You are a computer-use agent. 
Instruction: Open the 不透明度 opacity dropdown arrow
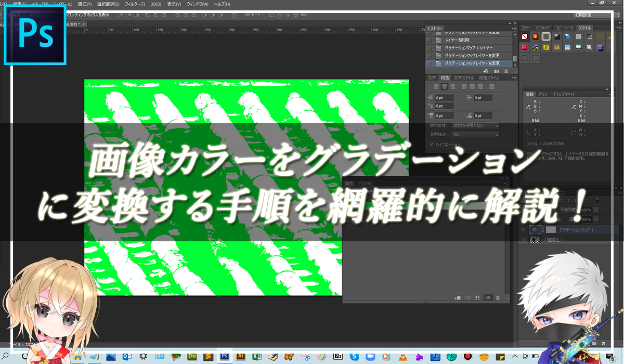(596, 210)
